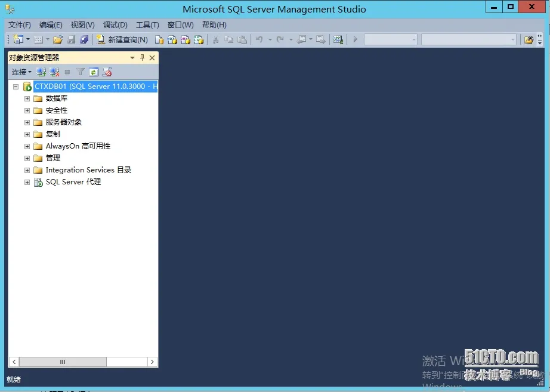550x392 pixels.
Task: Expand the 服务器对象 folder
Action: tap(27, 122)
